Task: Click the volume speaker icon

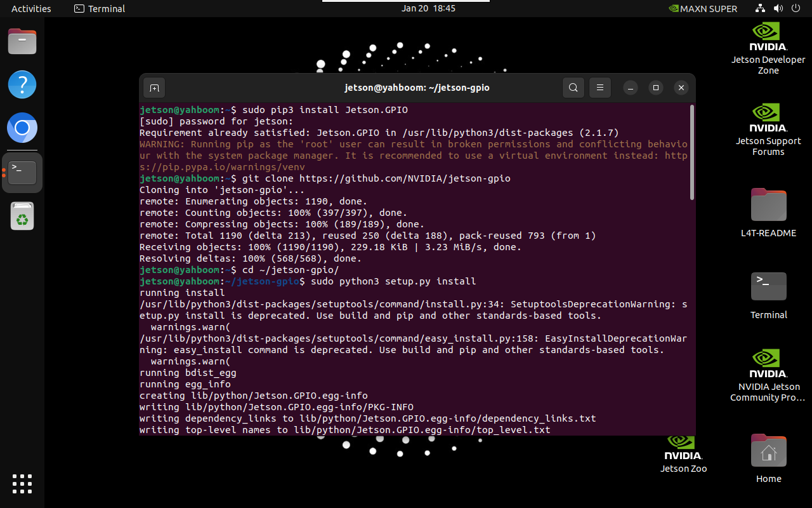Action: tap(778, 8)
